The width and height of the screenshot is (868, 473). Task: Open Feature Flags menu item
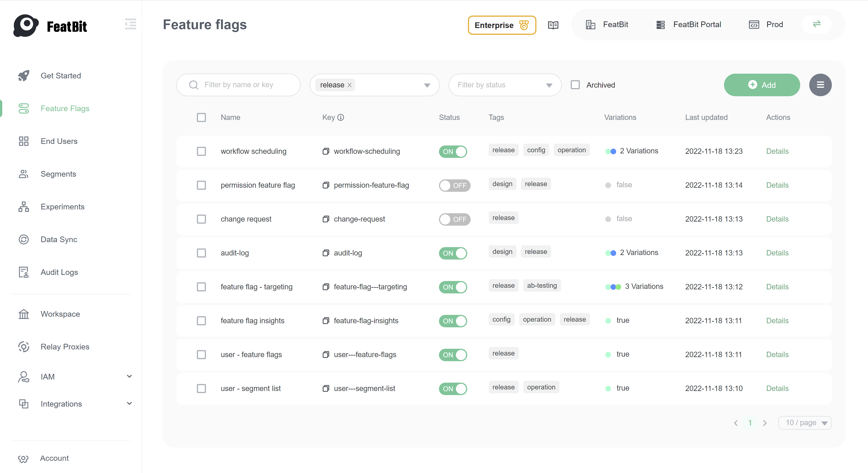click(x=65, y=108)
